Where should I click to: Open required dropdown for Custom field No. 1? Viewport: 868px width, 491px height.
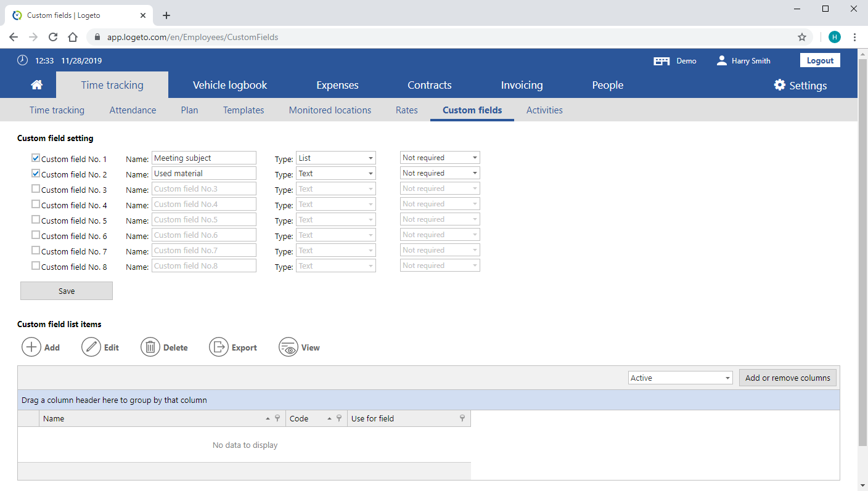pyautogui.click(x=440, y=158)
